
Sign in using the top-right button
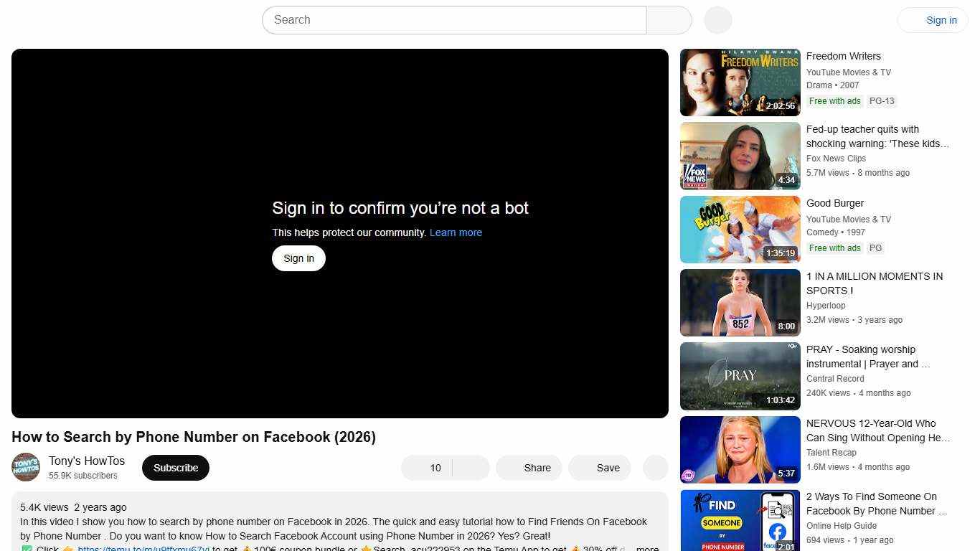[941, 20]
